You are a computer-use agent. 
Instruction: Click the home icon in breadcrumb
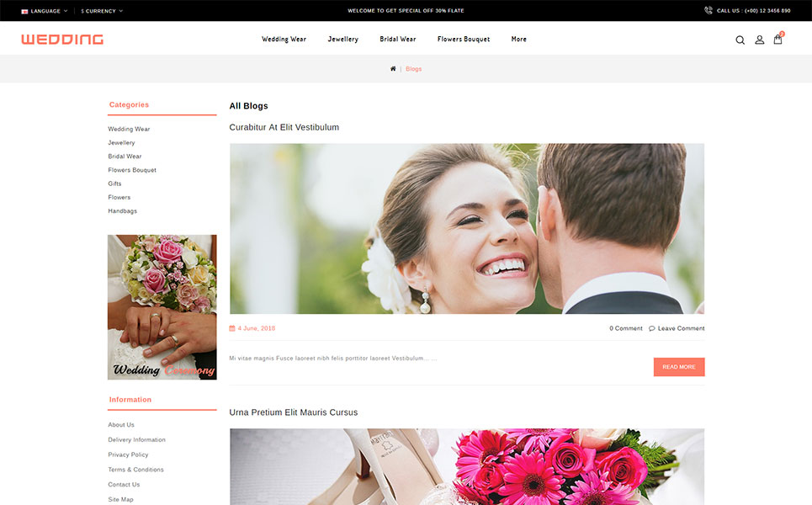pos(393,69)
